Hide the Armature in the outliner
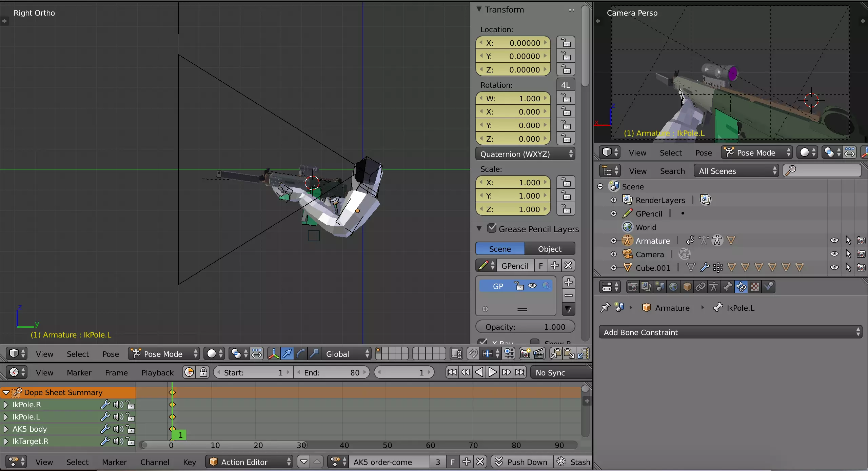 click(x=834, y=241)
